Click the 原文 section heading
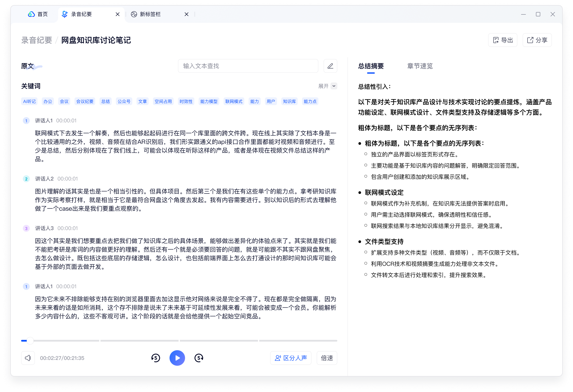The height and width of the screenshot is (392, 573). point(27,66)
